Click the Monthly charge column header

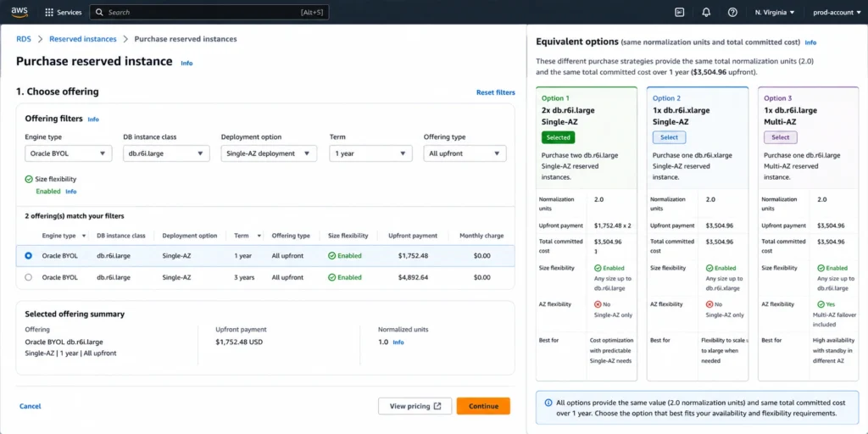pos(481,236)
